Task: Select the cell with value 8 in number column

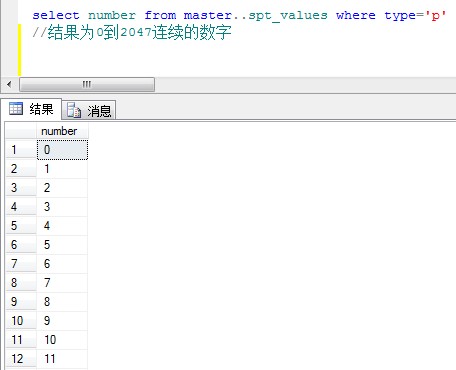Action: (62, 302)
